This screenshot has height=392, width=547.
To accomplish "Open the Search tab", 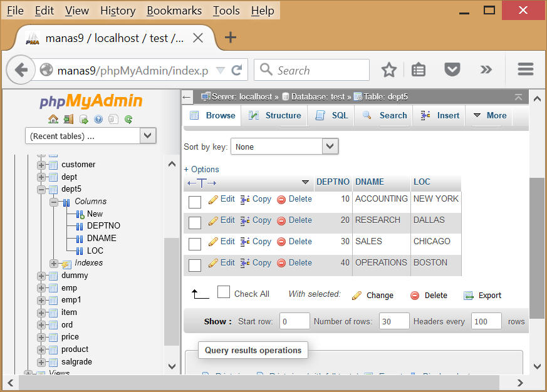I will (385, 115).
